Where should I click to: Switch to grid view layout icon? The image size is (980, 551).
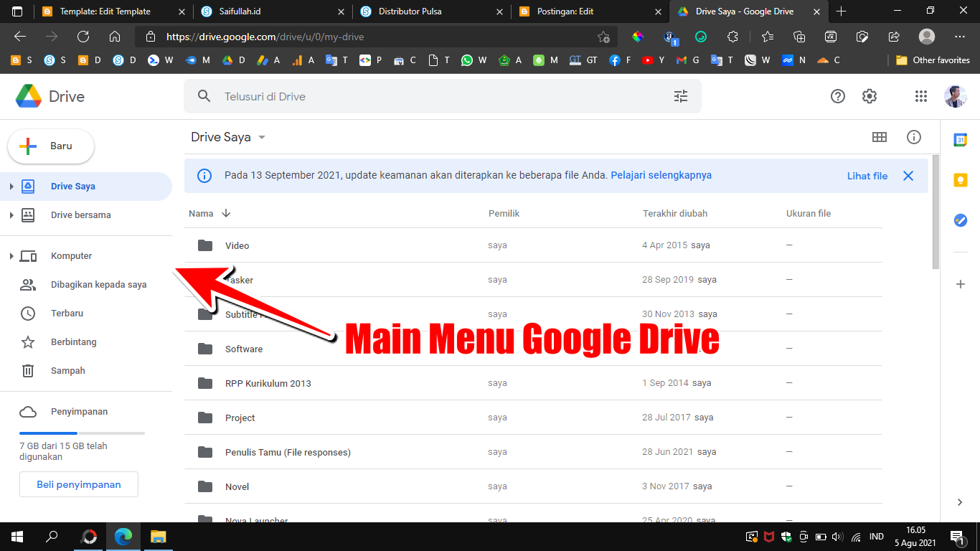pos(880,137)
